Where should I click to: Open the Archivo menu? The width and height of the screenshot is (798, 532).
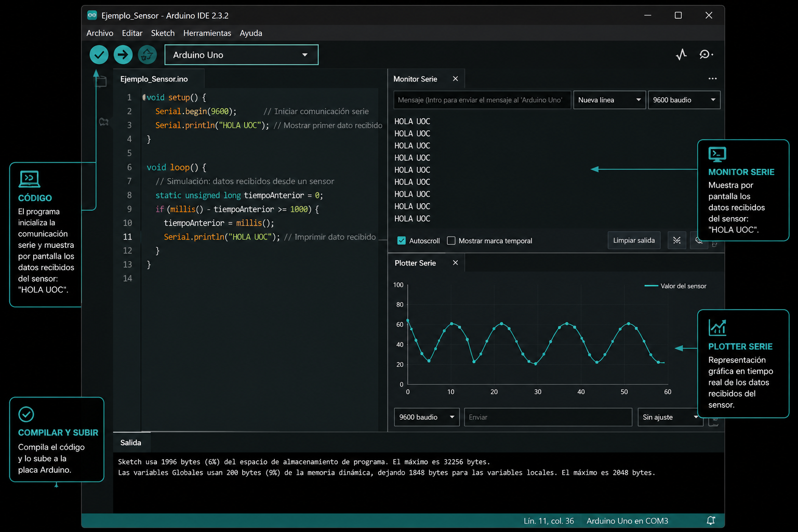point(100,33)
